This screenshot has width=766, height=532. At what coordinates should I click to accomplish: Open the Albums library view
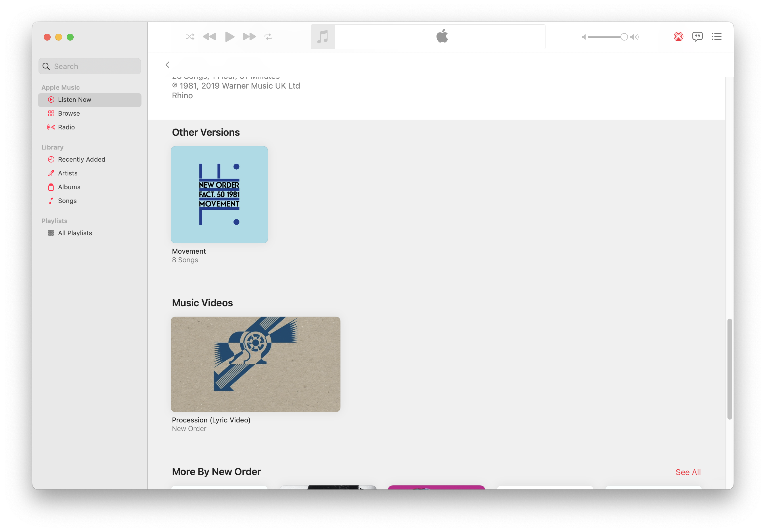90,187
